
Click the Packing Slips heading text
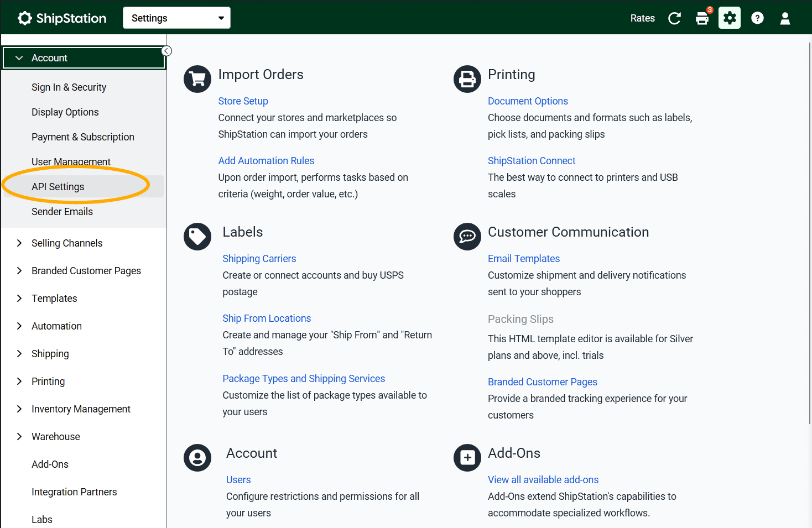coord(520,319)
